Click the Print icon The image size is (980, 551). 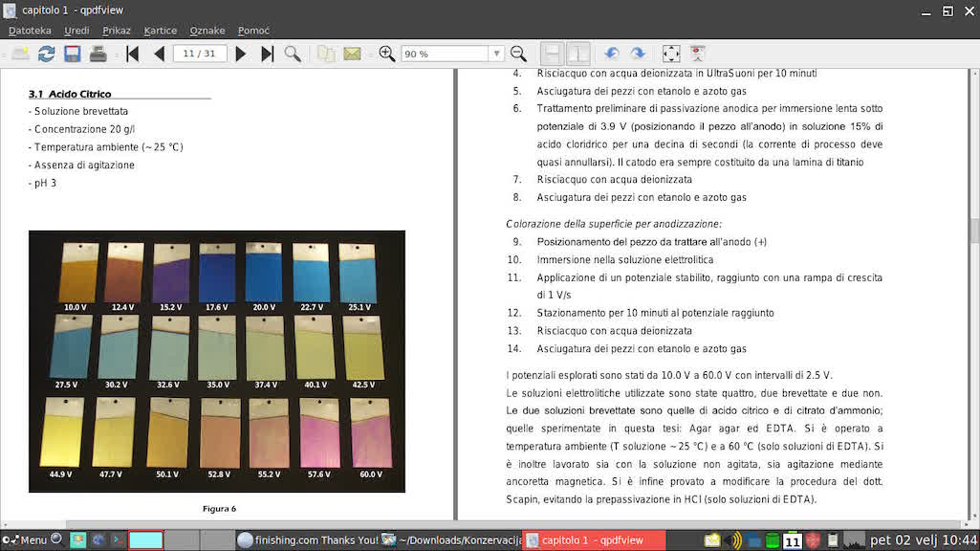pos(98,55)
